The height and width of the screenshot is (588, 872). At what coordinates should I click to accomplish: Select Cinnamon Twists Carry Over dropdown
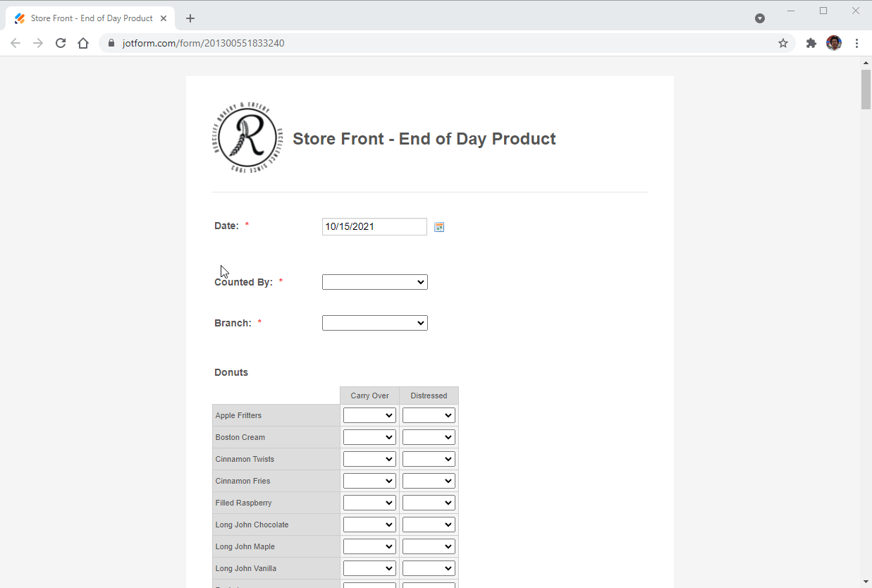click(x=369, y=460)
